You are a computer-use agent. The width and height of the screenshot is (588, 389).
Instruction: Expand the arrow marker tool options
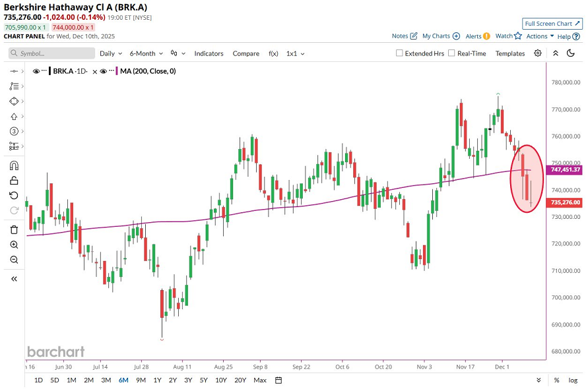22,117
